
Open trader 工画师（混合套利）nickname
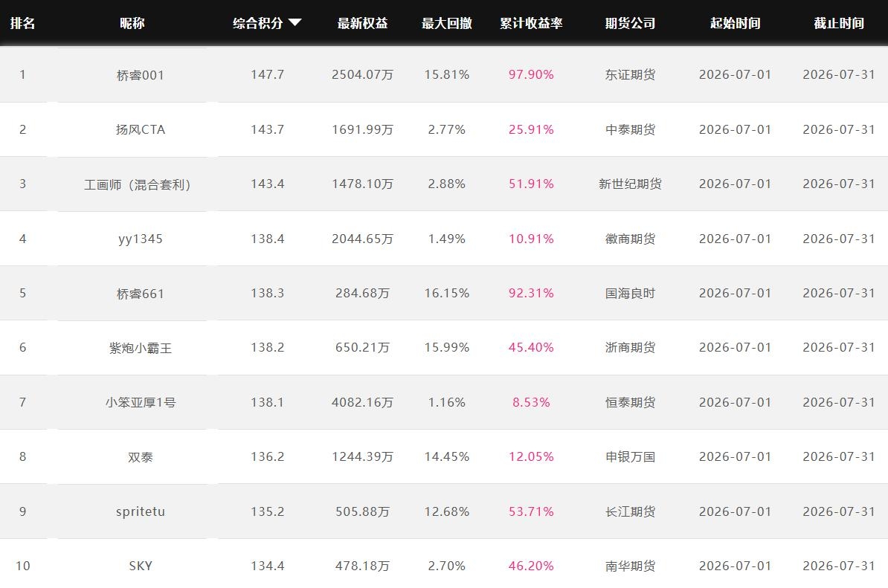[138, 184]
